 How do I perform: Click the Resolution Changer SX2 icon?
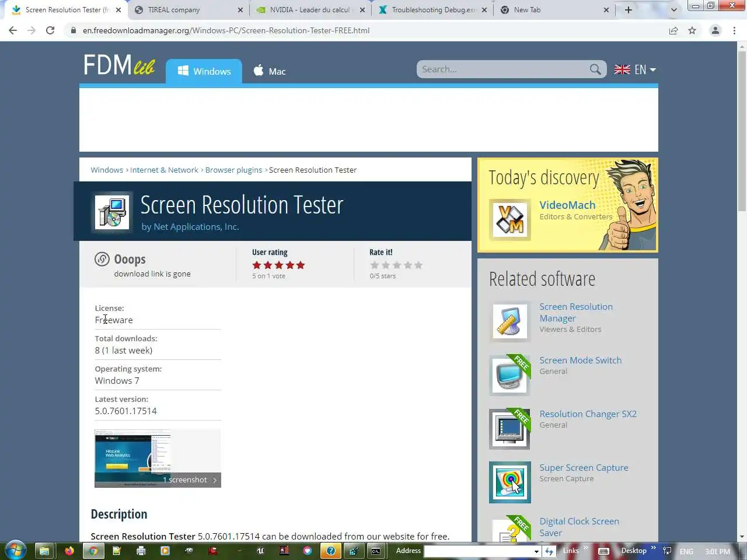click(x=509, y=429)
